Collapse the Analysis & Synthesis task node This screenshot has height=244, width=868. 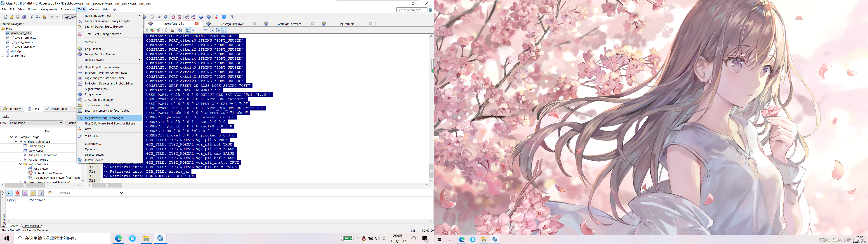[x=16, y=142]
